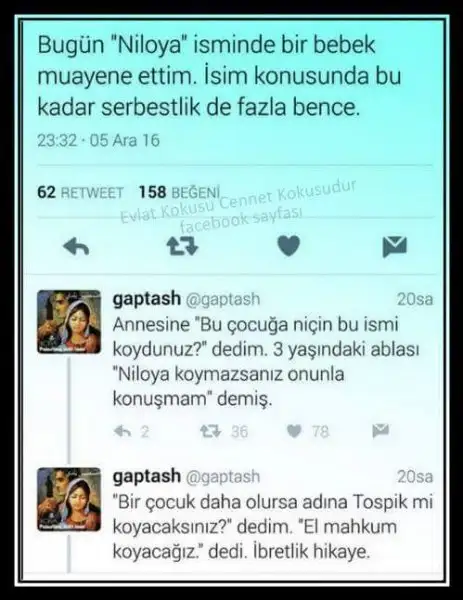Screen dimensions: 463x600
Task: Open the main tweet text about Niloya
Action: (219, 77)
